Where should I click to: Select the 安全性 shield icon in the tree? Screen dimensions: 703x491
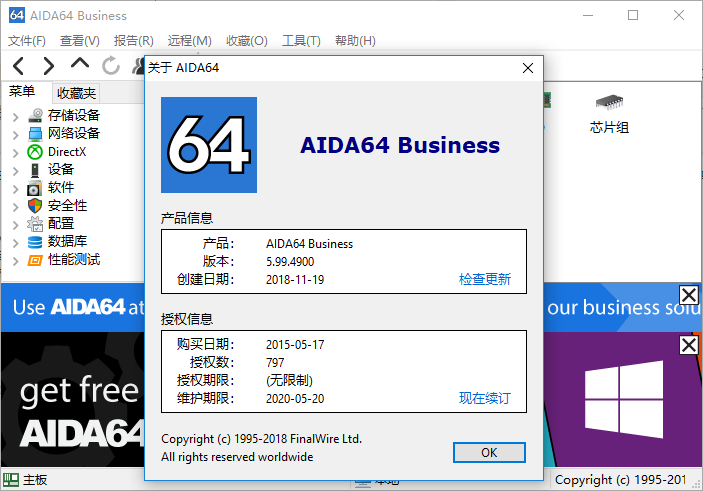(x=35, y=206)
